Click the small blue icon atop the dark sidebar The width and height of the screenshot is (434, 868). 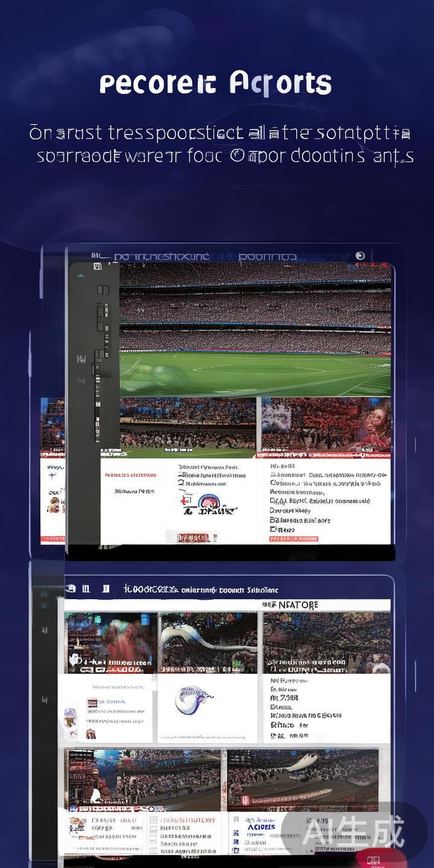(81, 275)
